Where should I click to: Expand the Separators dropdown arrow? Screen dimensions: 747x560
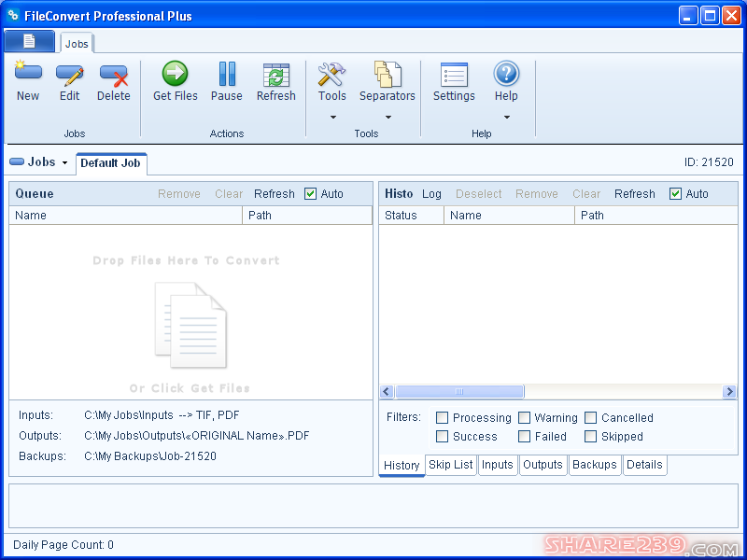(x=388, y=118)
